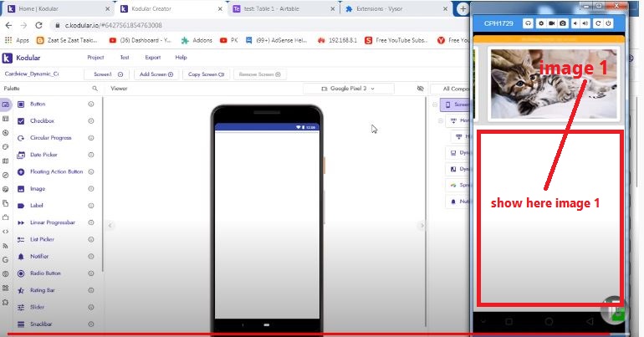
Task: Click the Add Screen button
Action: point(156,74)
